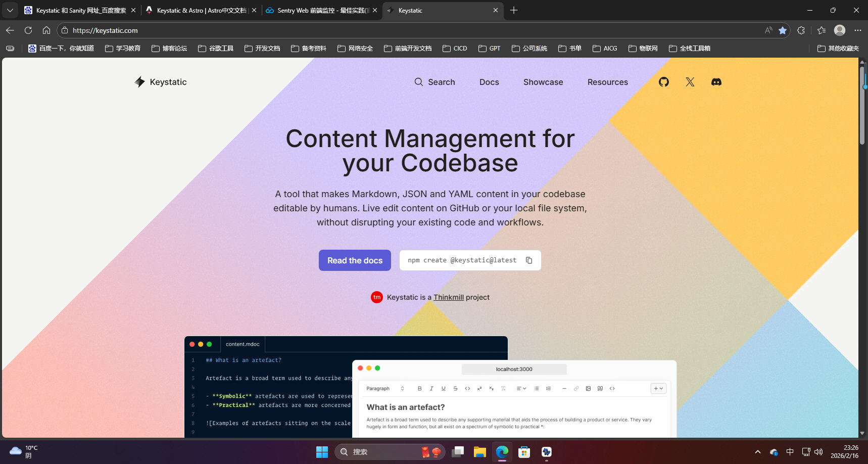Image resolution: width=868 pixels, height=464 pixels.
Task: Show hidden system tray icons
Action: [x=758, y=452]
